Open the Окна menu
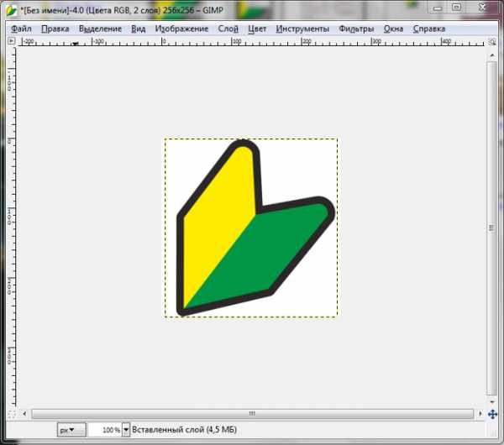The height and width of the screenshot is (445, 504). click(x=393, y=29)
